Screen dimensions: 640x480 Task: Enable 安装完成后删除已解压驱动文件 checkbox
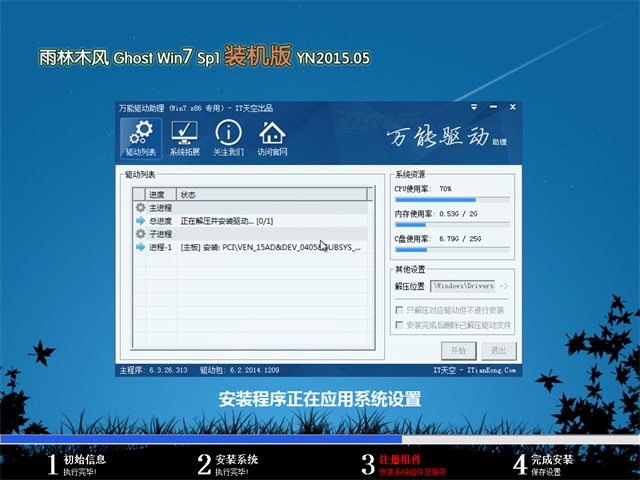pyautogui.click(x=399, y=325)
